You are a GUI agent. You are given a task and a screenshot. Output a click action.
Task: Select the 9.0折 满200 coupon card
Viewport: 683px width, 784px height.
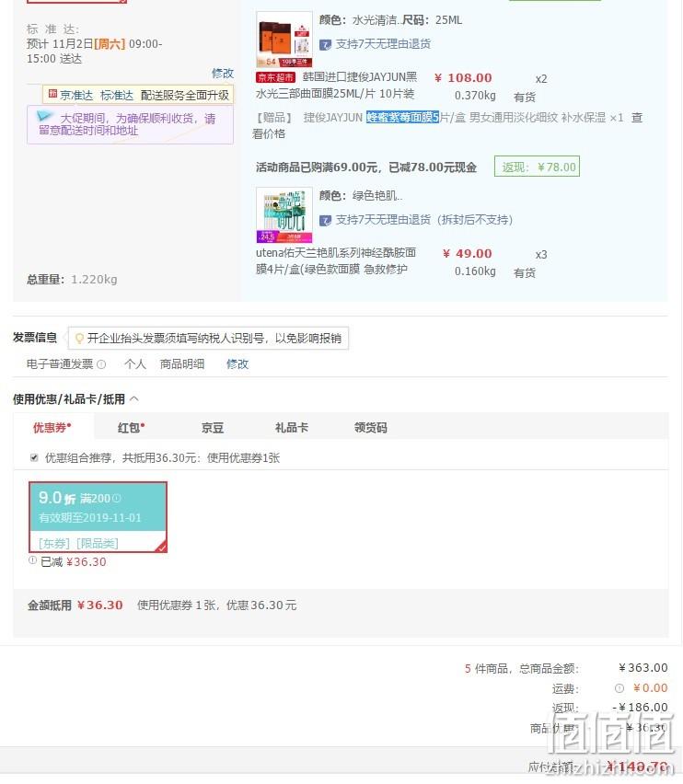point(98,517)
